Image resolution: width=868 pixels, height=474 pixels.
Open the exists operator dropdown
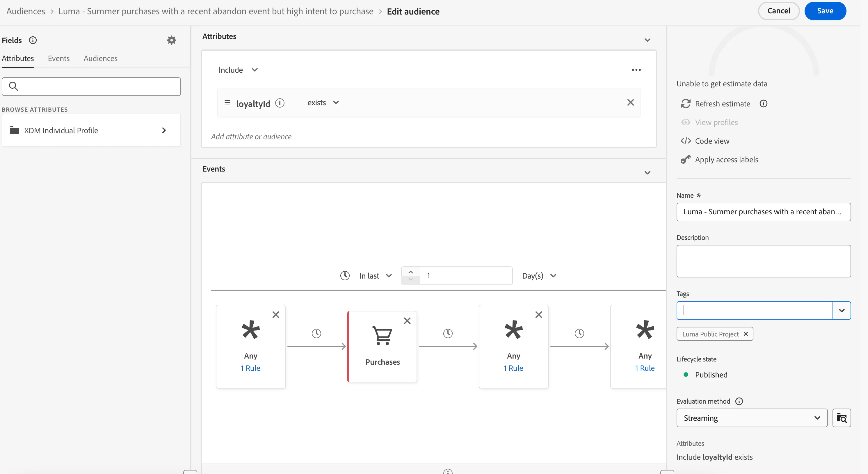tap(323, 102)
